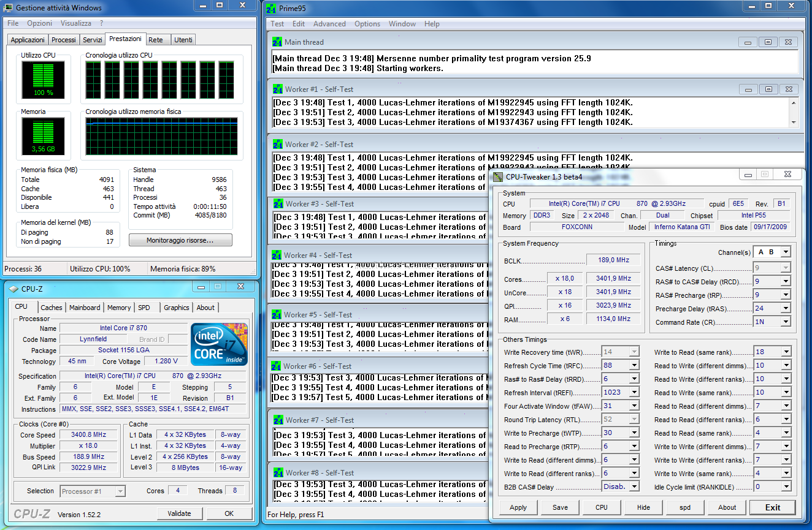Switch to the Processi tab in Task Manager

[x=64, y=40]
